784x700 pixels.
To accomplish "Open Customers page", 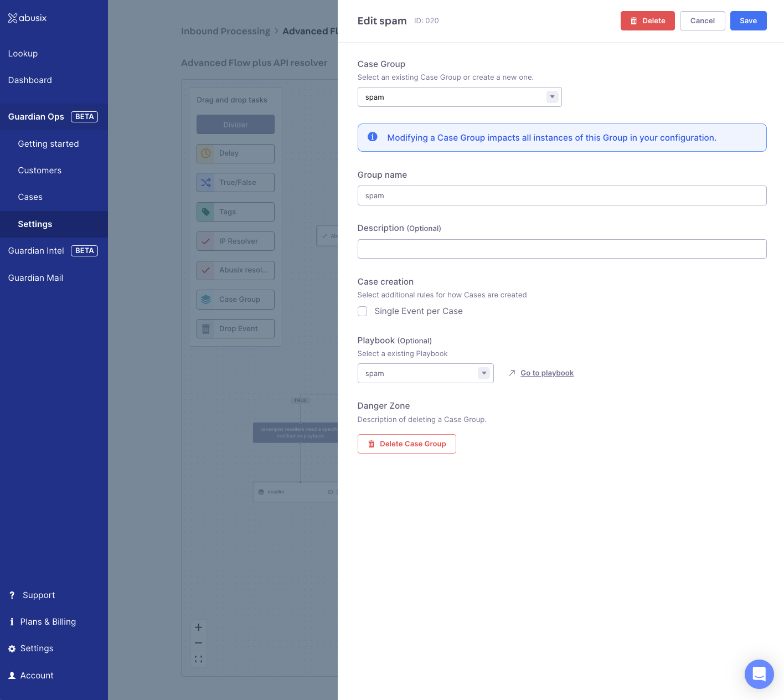I will coord(40,171).
